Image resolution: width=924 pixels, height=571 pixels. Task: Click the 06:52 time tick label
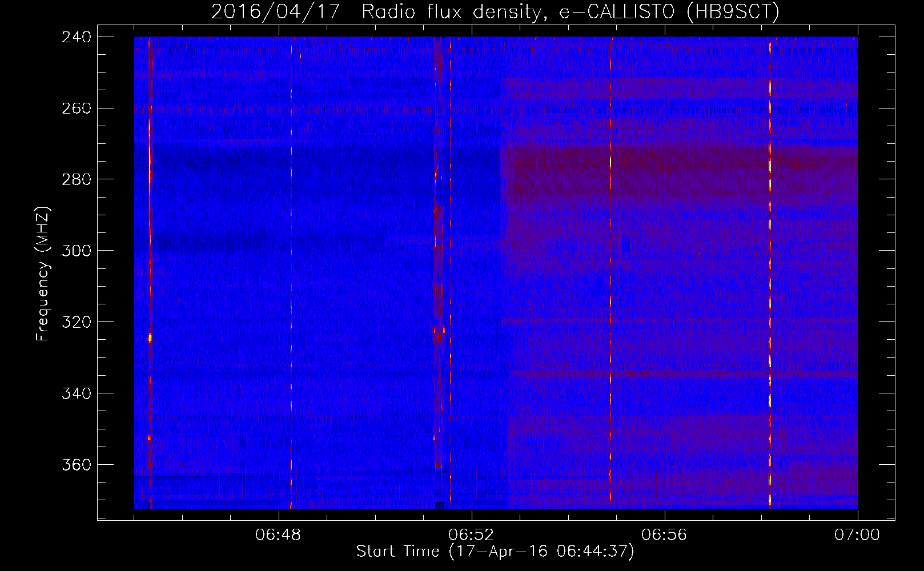471,535
